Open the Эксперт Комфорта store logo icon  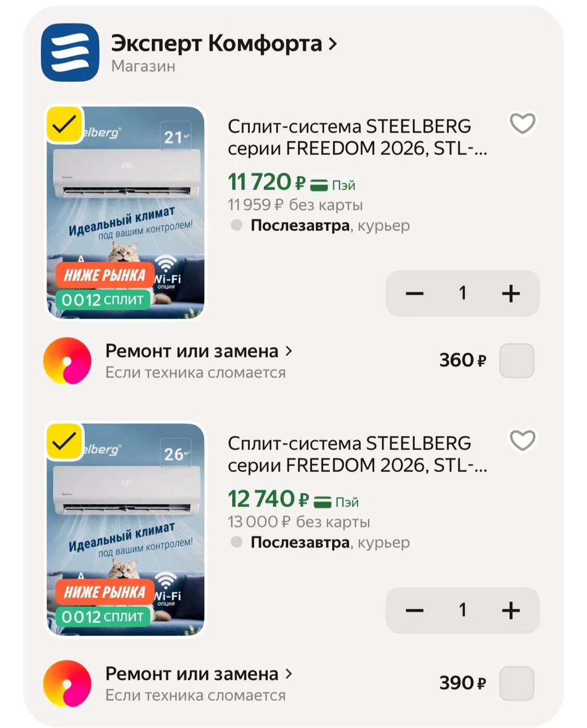(70, 52)
